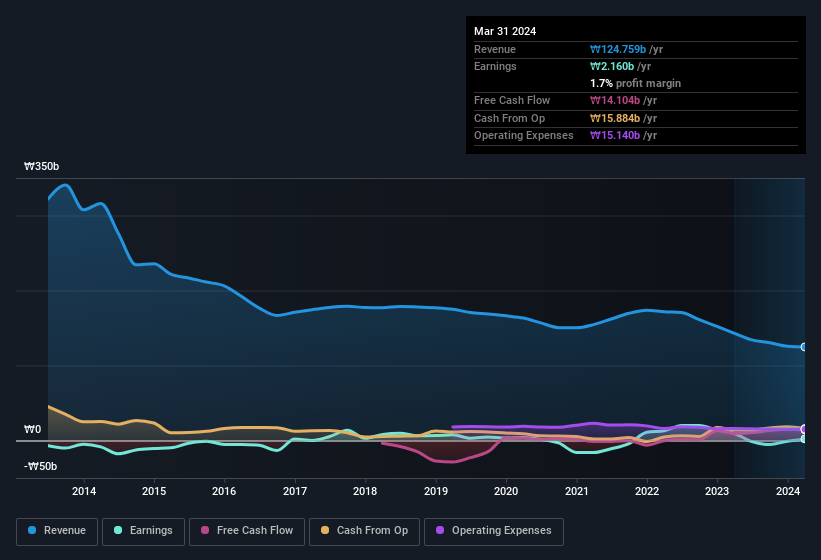
Task: Select 2019 on the time axis
Action: (436, 491)
